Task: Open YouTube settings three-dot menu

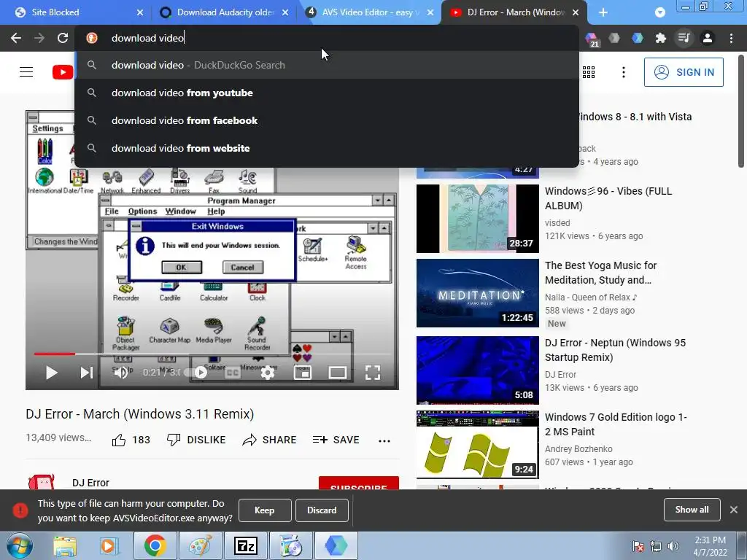Action: (x=624, y=72)
